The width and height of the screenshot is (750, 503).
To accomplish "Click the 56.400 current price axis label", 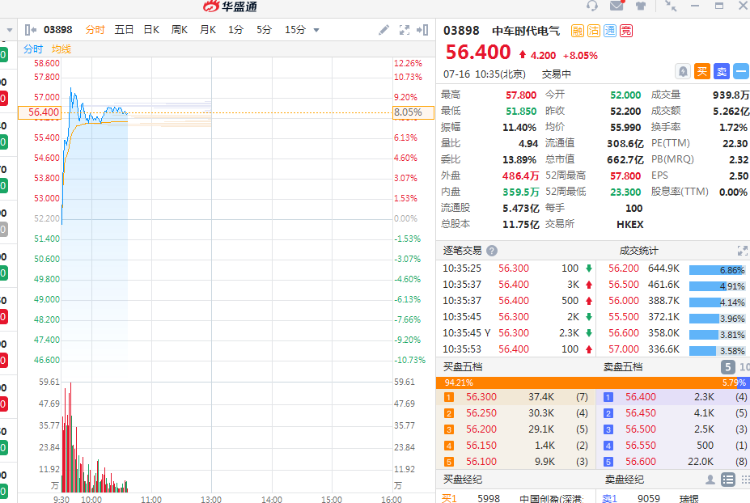I will tap(40, 112).
